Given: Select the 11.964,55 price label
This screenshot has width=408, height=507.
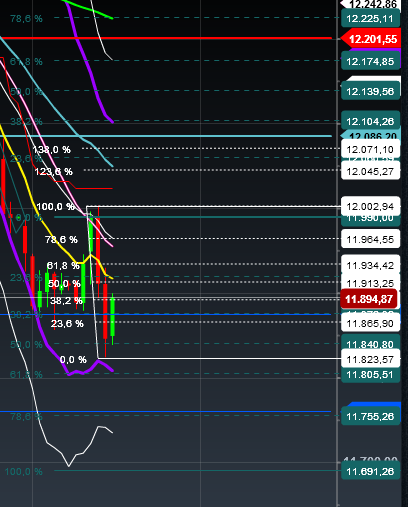Looking at the screenshot, I should [370, 239].
